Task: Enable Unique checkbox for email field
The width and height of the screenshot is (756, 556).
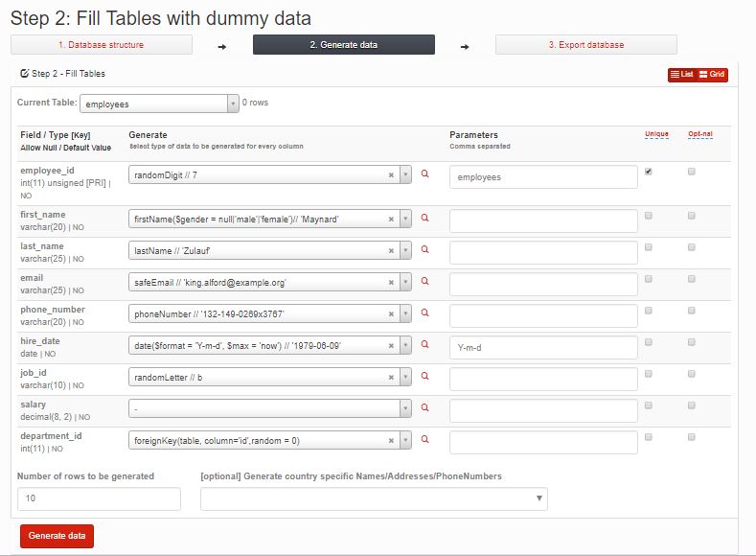Action: tap(649, 279)
